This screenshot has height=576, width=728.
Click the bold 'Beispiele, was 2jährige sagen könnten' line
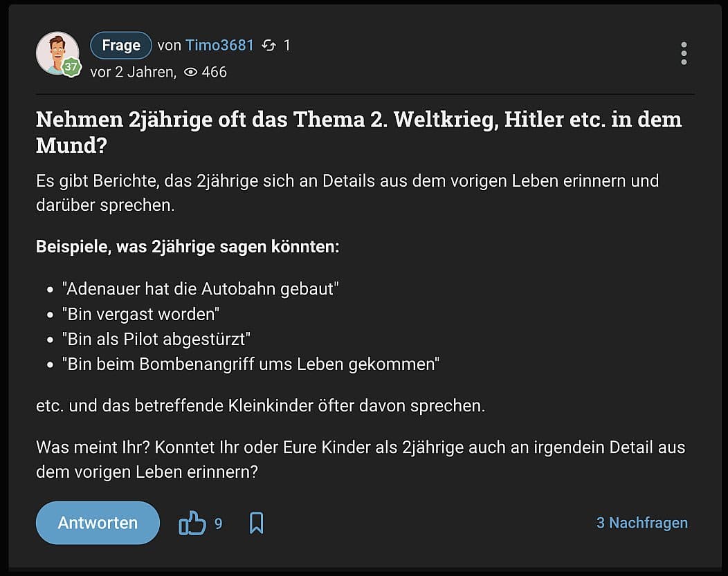pos(188,246)
